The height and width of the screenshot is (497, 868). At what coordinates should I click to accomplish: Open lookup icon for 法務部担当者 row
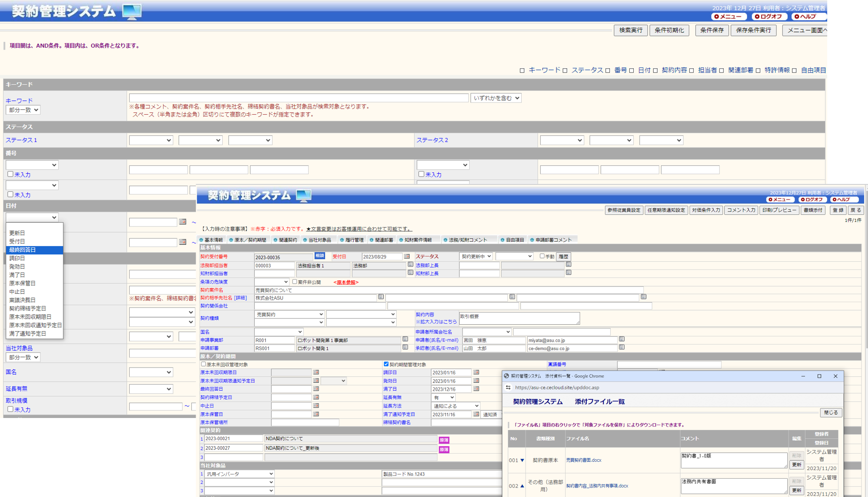410,264
